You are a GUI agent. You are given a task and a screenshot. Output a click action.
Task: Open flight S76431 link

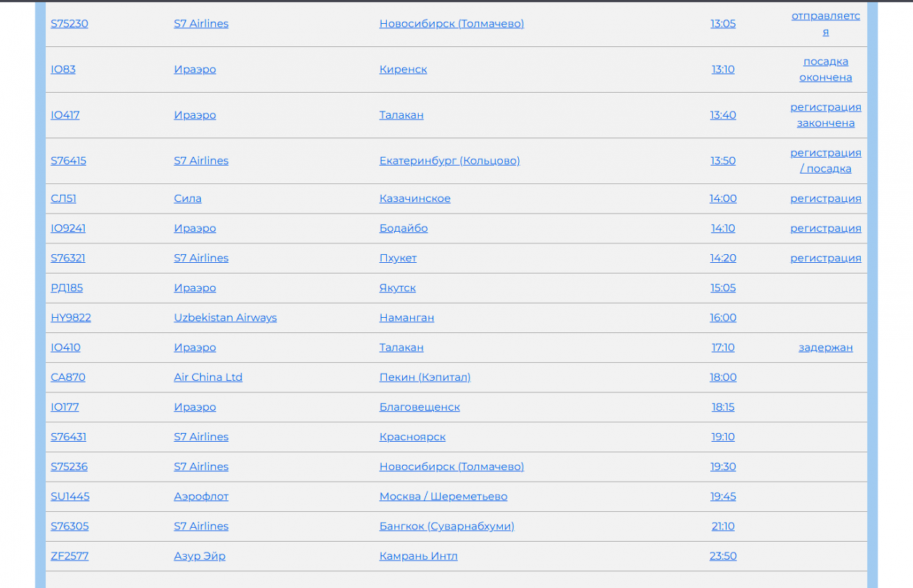pos(68,437)
